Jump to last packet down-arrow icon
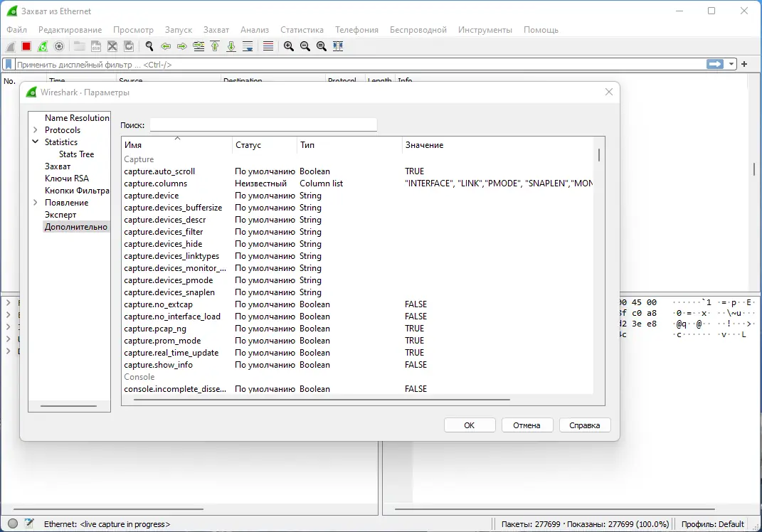The image size is (762, 532). [231, 46]
